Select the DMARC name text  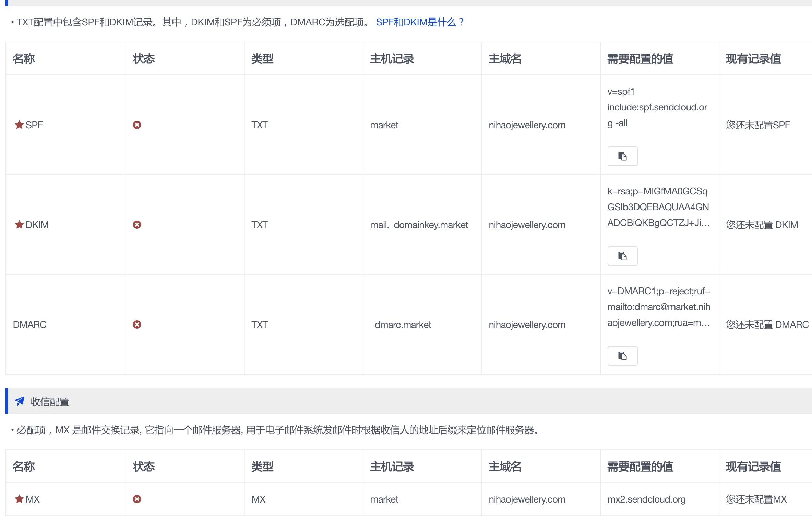pyautogui.click(x=29, y=324)
